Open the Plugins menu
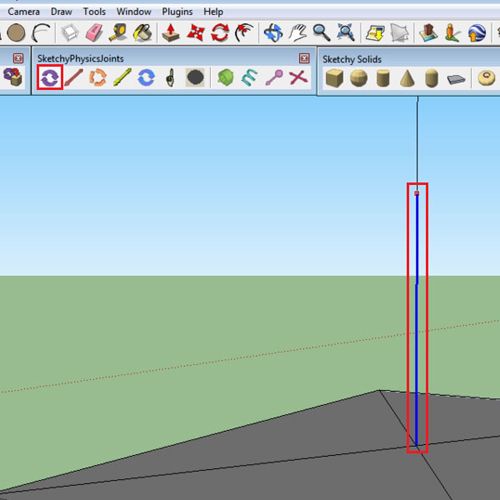Viewport: 500px width, 500px height. click(177, 12)
